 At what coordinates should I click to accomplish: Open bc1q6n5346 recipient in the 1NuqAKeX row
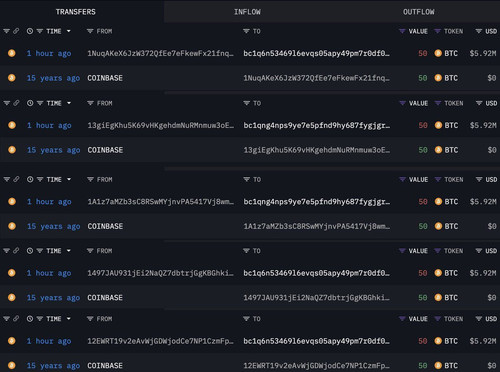[x=316, y=53]
